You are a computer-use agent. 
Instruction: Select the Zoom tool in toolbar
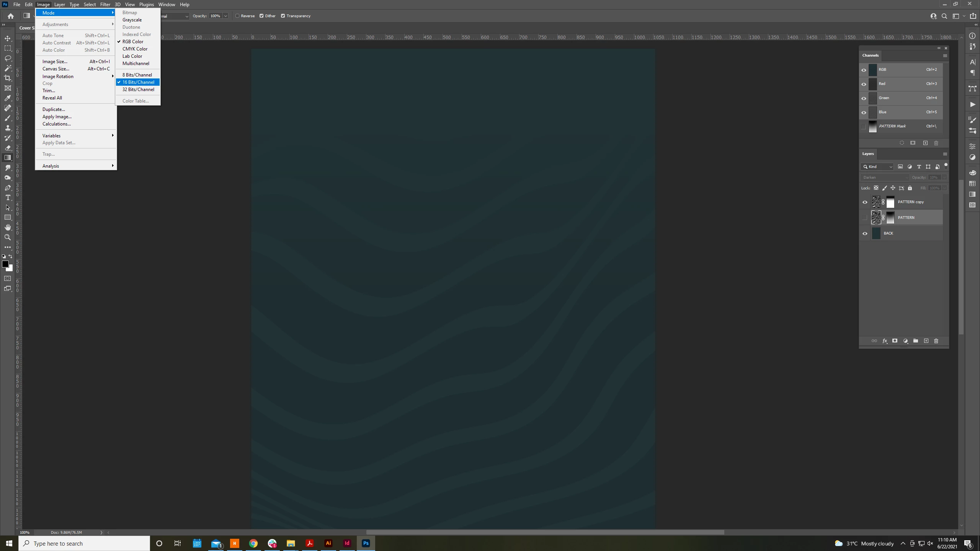pyautogui.click(x=8, y=237)
